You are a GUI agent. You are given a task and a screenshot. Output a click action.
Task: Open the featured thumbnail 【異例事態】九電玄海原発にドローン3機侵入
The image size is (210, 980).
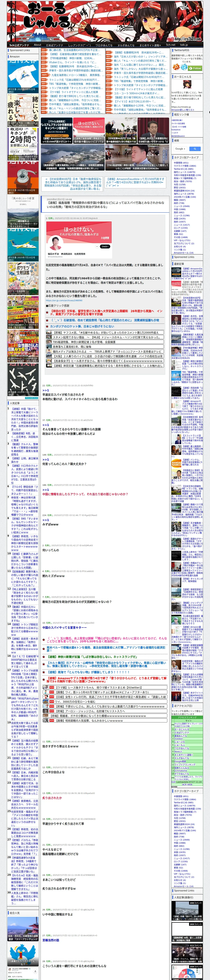pos(73,157)
